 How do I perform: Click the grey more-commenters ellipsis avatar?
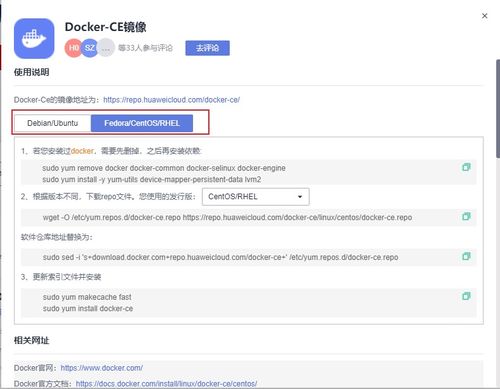[106, 48]
